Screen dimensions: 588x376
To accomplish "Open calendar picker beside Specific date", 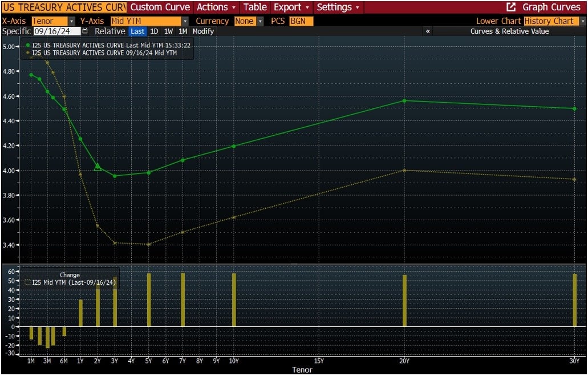I will 85,31.
